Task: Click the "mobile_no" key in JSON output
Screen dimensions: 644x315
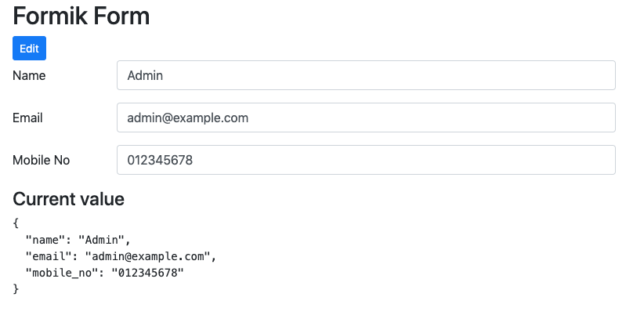Action: [59, 273]
